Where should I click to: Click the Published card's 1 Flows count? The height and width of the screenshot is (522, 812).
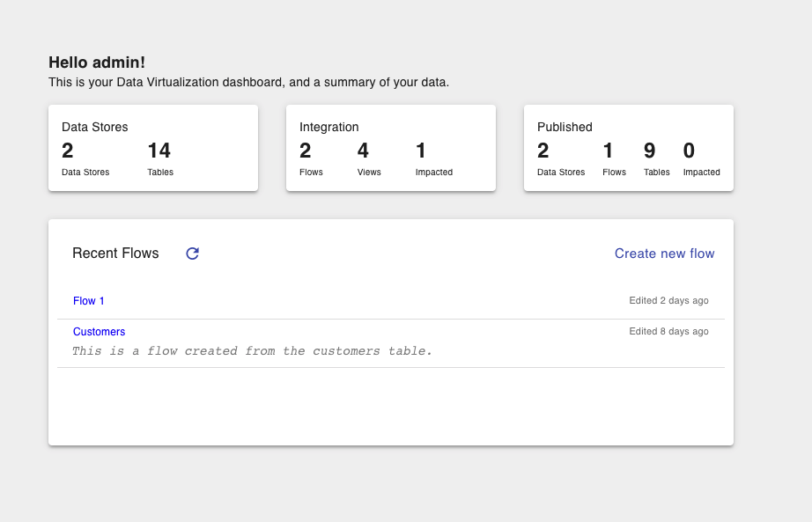(x=608, y=151)
